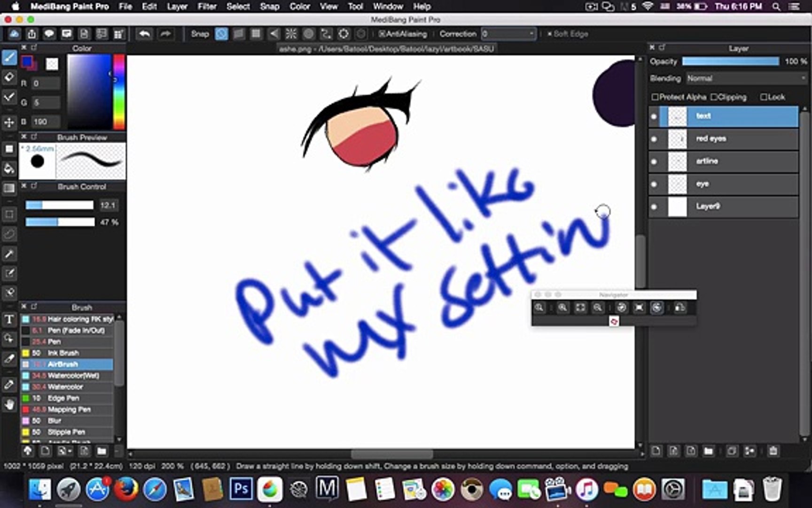Click the Redo arrow in toolbar
Screen dimensions: 812x508
tap(165, 34)
